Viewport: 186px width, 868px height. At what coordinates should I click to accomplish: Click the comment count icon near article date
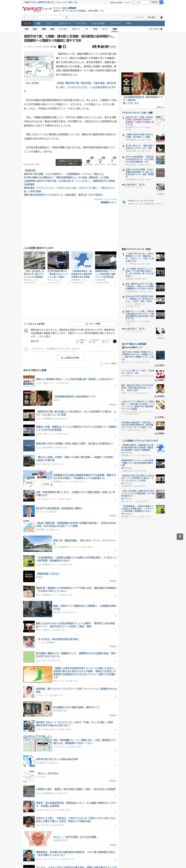tap(46, 47)
